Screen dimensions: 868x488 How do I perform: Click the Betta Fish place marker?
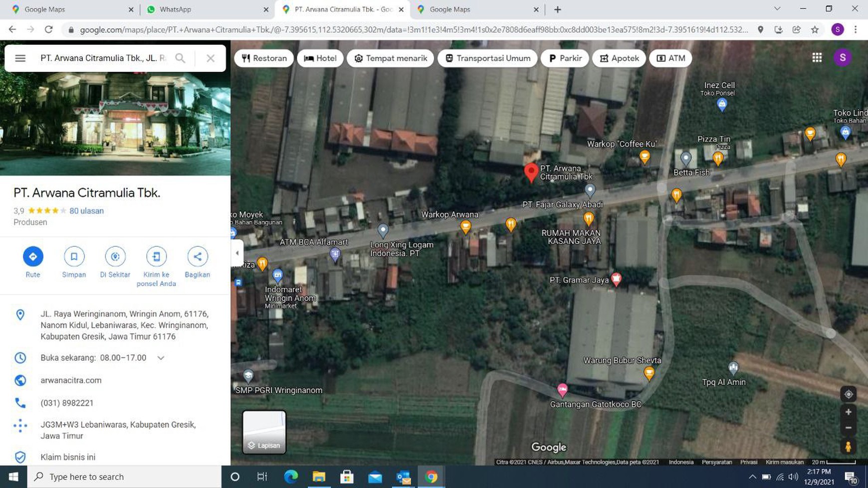point(686,159)
